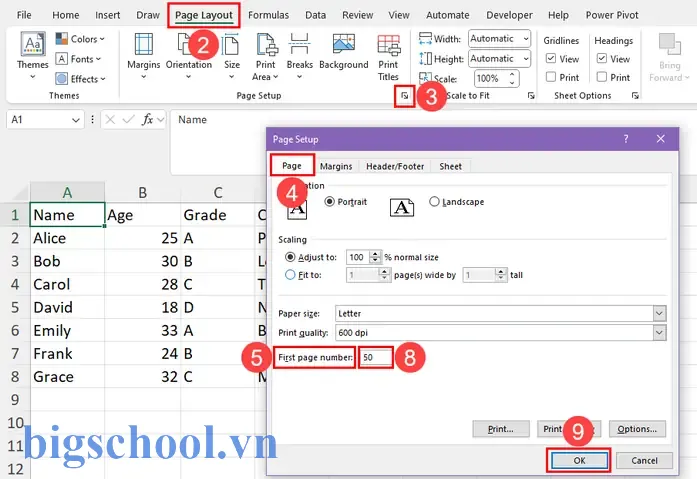Adjust the ribbon Scale percentage spinner
The width and height of the screenshot is (697, 479).
512,79
